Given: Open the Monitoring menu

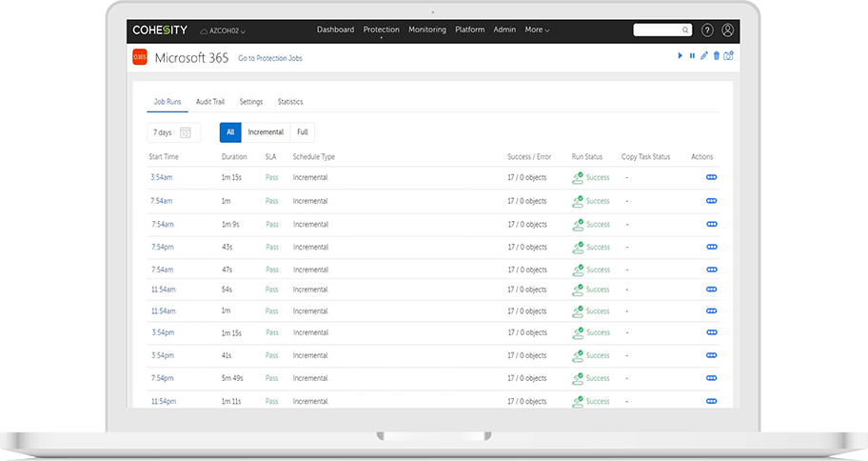Looking at the screenshot, I should click(x=426, y=30).
